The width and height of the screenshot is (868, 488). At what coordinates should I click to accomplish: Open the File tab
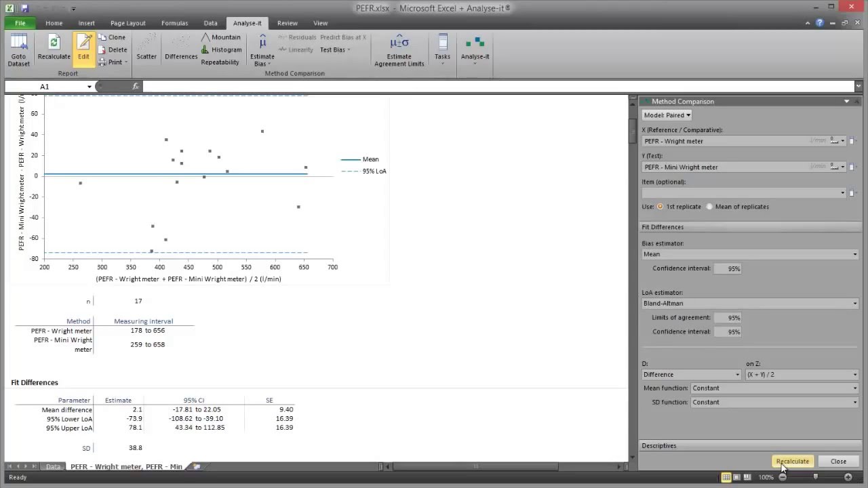(x=20, y=23)
